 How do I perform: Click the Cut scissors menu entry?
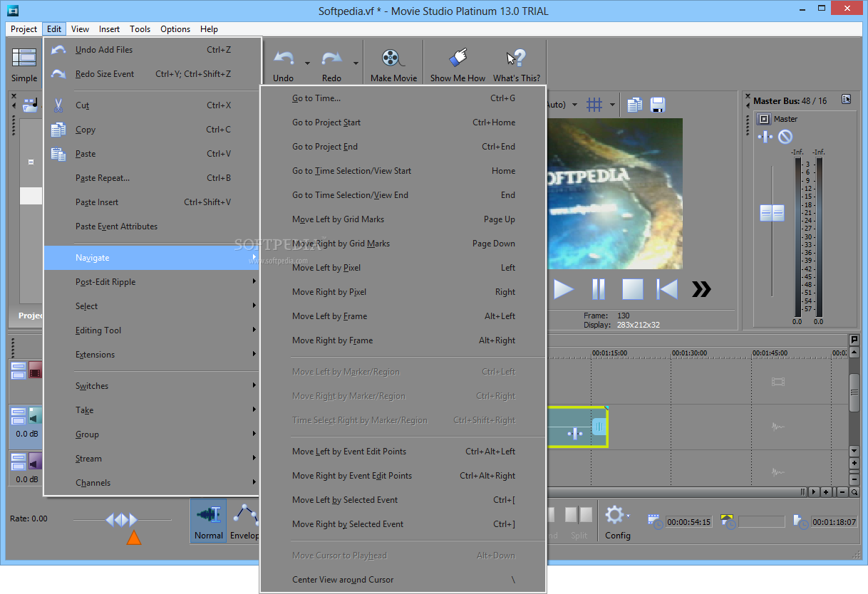pos(153,105)
